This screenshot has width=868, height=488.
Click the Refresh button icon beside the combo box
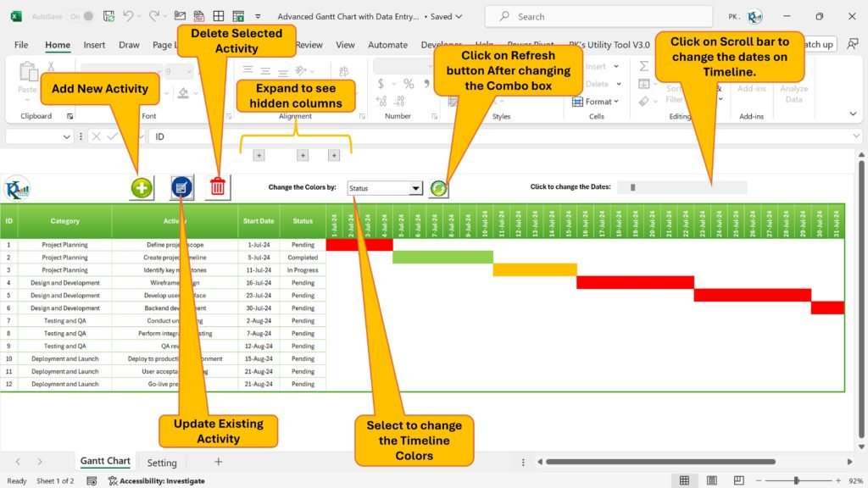point(438,188)
